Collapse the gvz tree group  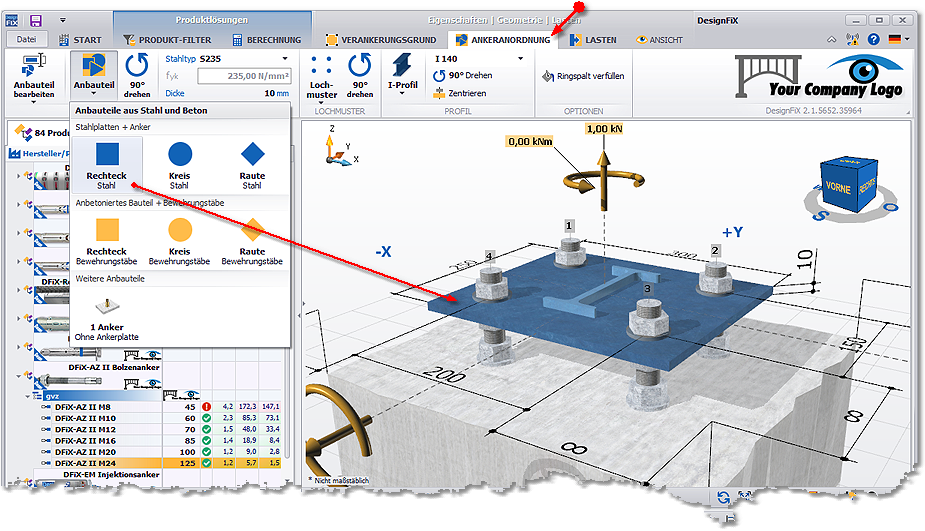[27, 396]
